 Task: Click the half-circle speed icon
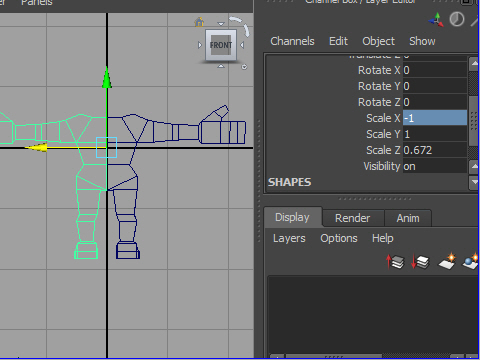coord(457,19)
